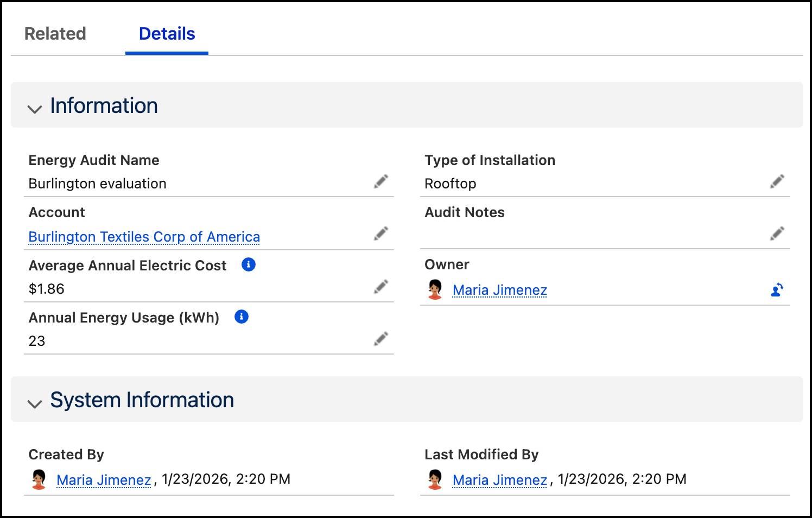Screen dimensions: 812x518
Task: Click the Created By user avatar
Action: tap(38, 478)
